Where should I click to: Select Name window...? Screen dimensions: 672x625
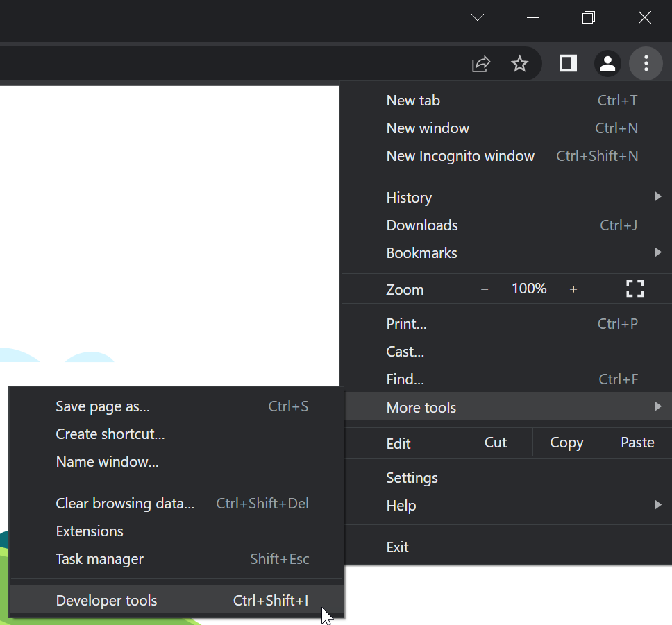pyautogui.click(x=176, y=462)
